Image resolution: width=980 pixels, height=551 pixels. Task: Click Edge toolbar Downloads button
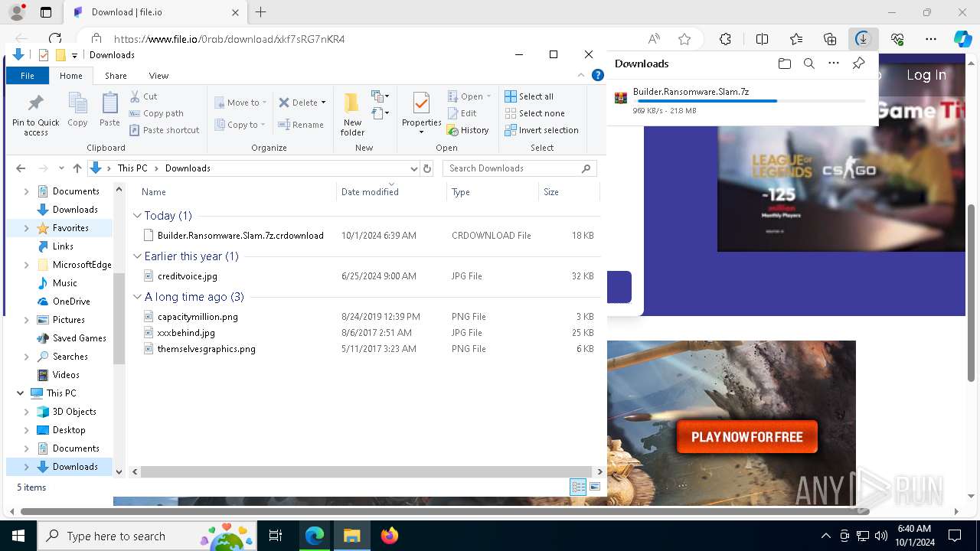pyautogui.click(x=863, y=39)
